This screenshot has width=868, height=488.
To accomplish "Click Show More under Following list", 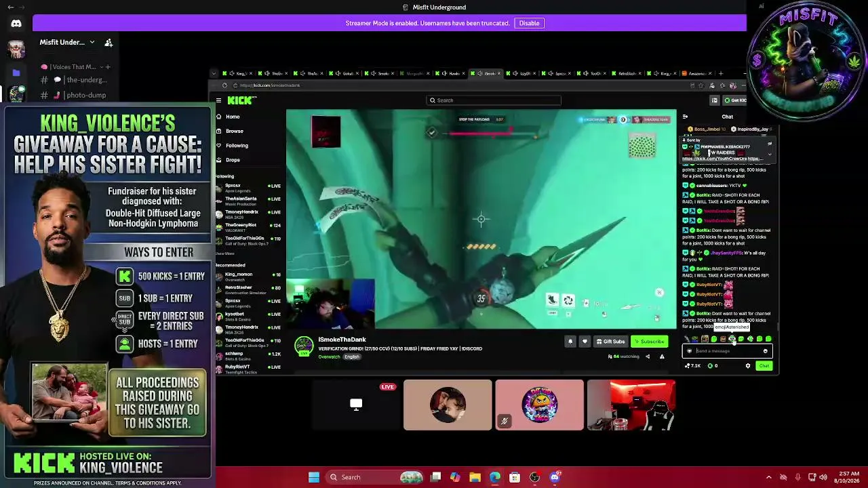I will pos(224,253).
